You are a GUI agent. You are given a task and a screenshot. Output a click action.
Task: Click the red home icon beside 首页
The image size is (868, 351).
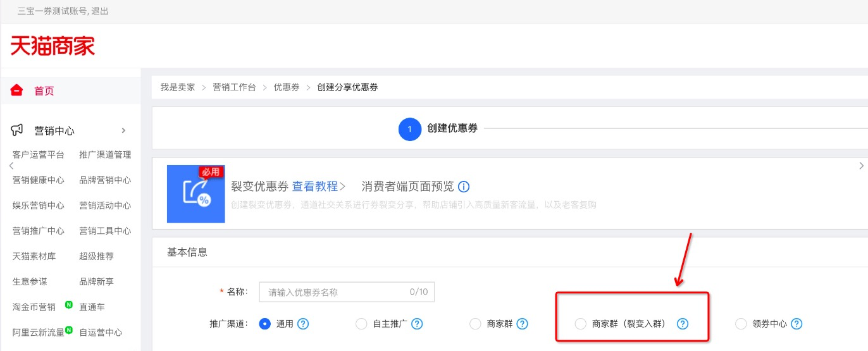click(17, 90)
